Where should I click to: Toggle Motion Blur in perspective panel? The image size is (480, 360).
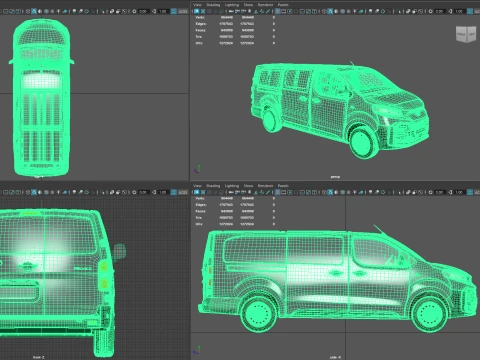[x=377, y=11]
